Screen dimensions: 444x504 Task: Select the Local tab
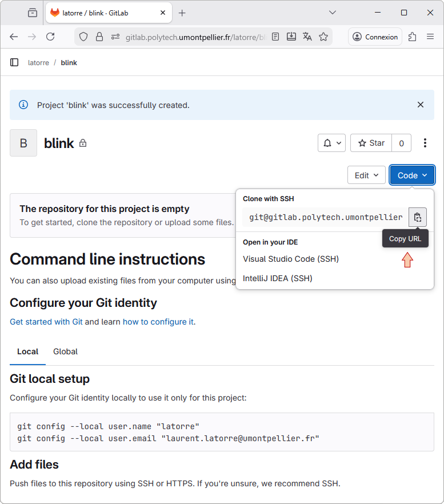[27, 351]
